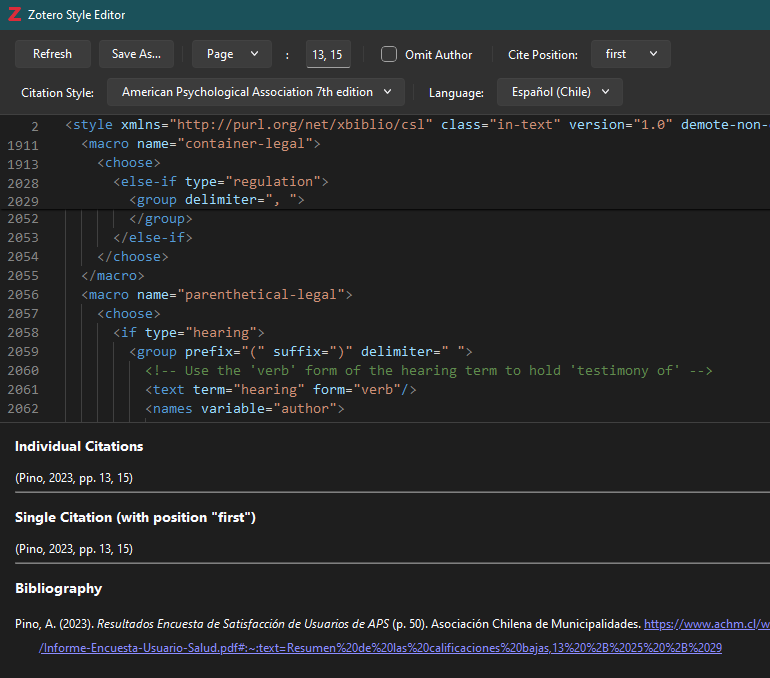Open the Citation Style dropdown
The image size is (770, 678).
tap(256, 92)
